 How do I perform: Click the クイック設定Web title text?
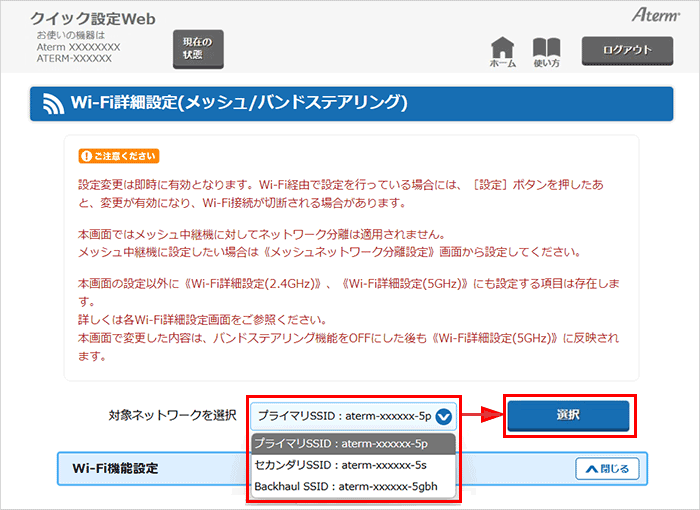93,19
